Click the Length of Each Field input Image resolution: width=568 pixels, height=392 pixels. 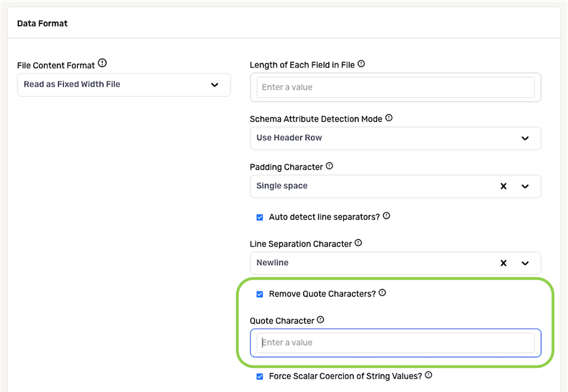(x=396, y=87)
